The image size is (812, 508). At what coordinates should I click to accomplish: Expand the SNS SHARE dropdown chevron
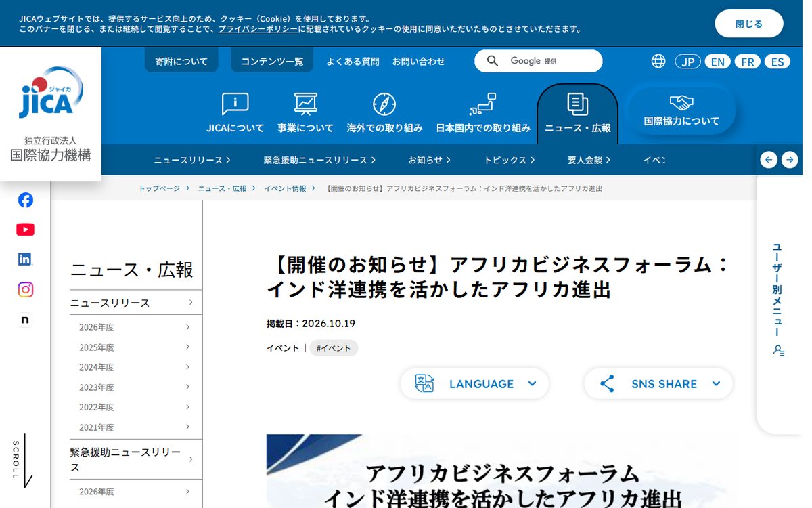coord(716,384)
